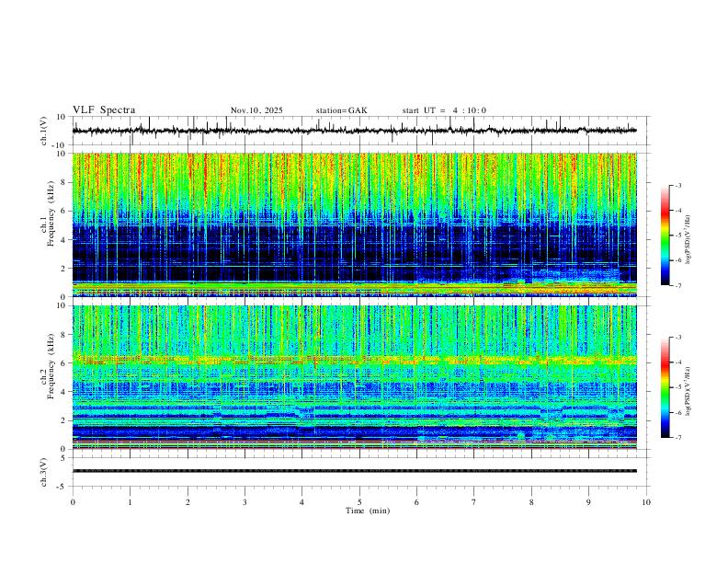Click the "ch.1(V)" waveform axis label
This screenshot has height=563, width=728.
pyautogui.click(x=44, y=131)
